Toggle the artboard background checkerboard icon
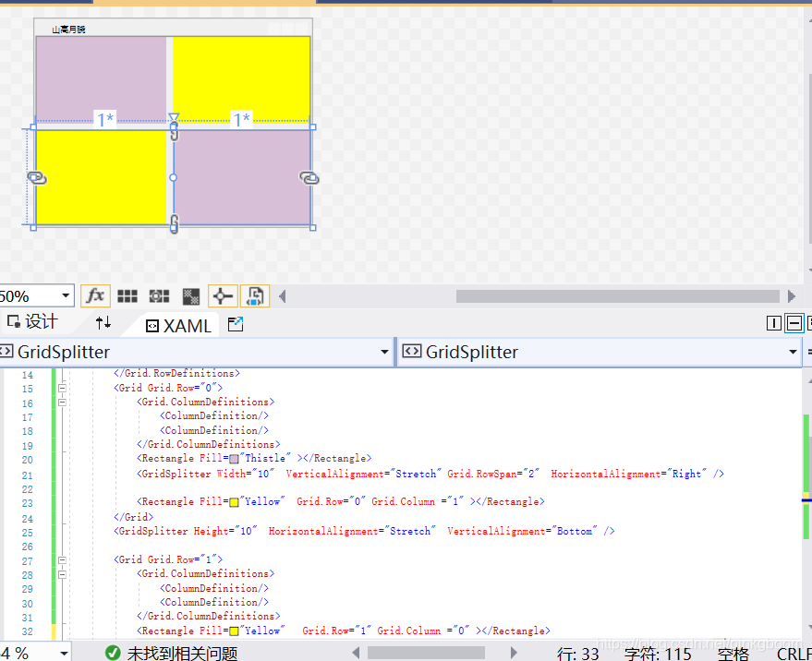This screenshot has height=661, width=812. (191, 296)
